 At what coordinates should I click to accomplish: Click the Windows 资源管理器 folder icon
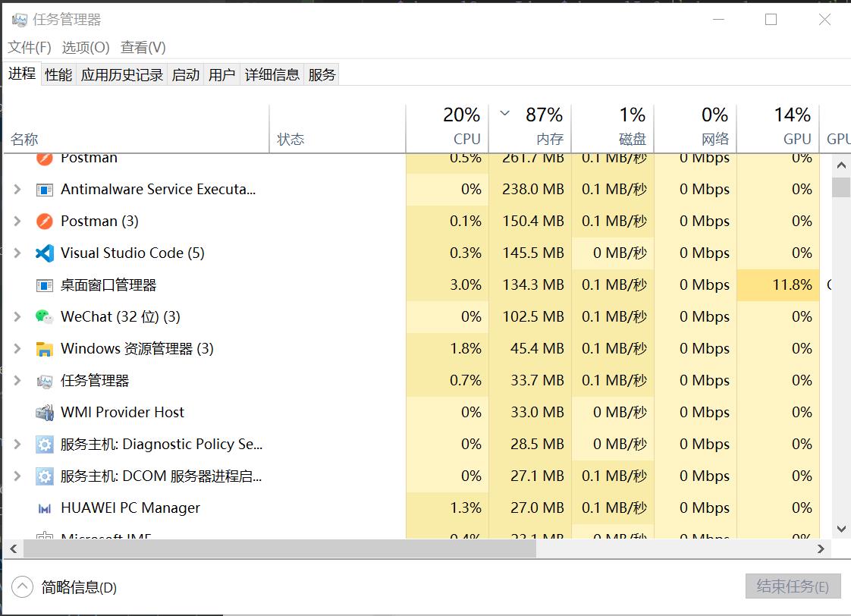[x=45, y=349]
